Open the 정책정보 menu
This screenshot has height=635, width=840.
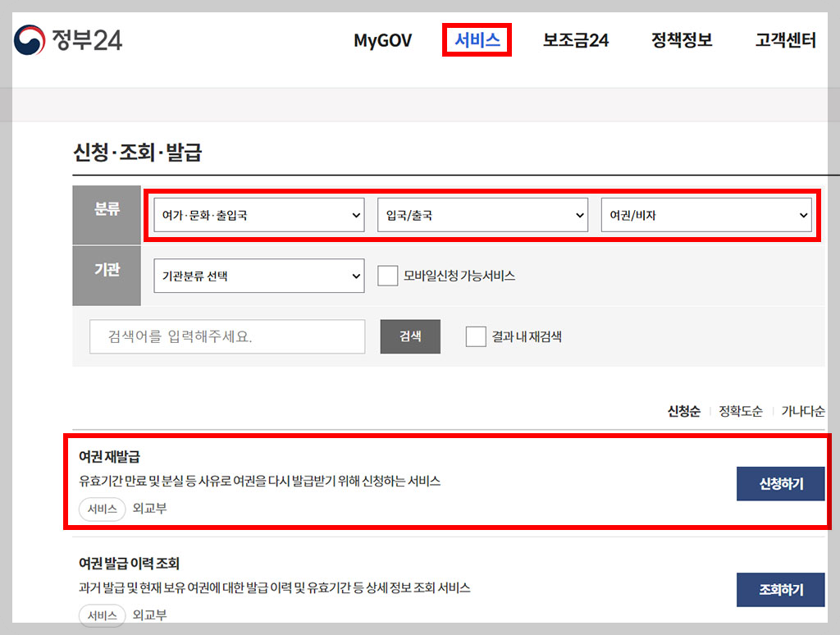[680, 39]
